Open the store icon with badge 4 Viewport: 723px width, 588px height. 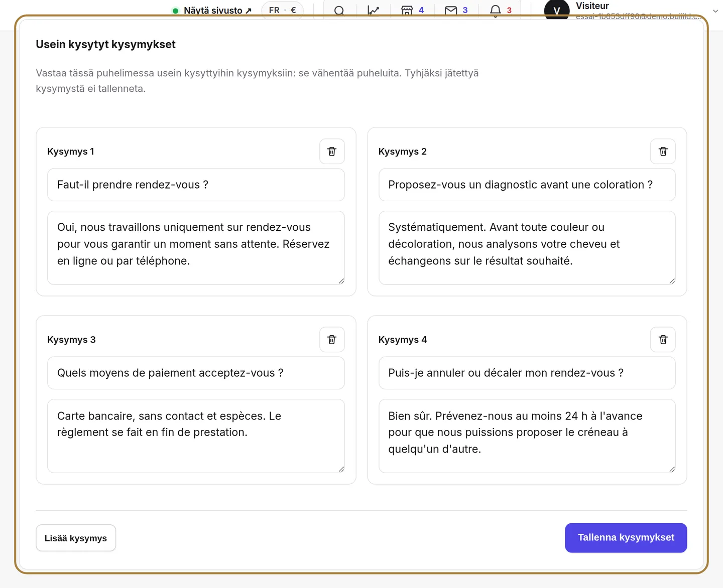pyautogui.click(x=413, y=11)
